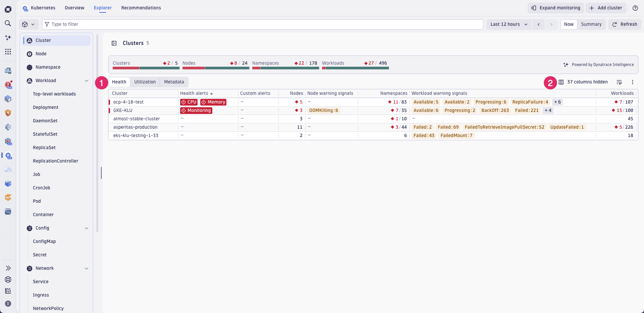Screen dimensions: 644x313
Task: Click the Add cluster button
Action: 606,8
